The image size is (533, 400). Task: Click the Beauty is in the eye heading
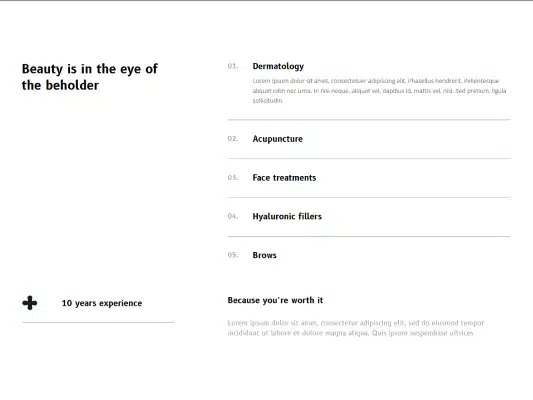90,77
